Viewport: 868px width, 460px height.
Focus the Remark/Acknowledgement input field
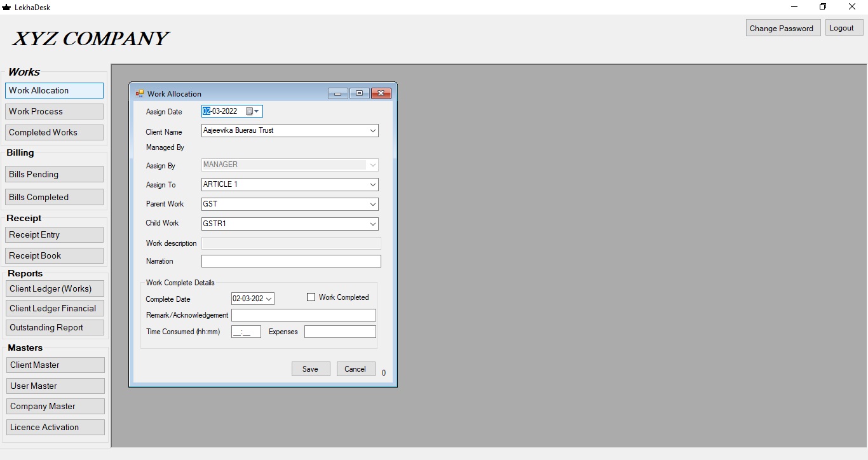[x=304, y=315]
